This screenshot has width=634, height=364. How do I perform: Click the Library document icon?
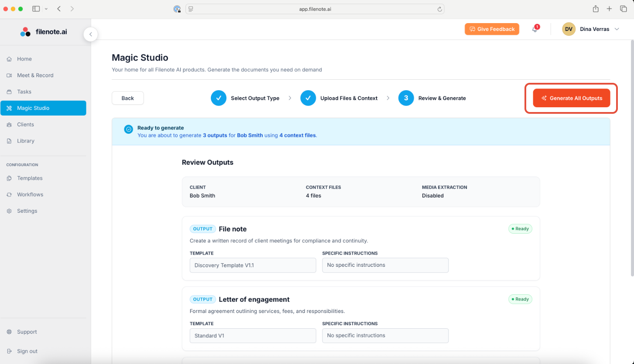pyautogui.click(x=9, y=141)
